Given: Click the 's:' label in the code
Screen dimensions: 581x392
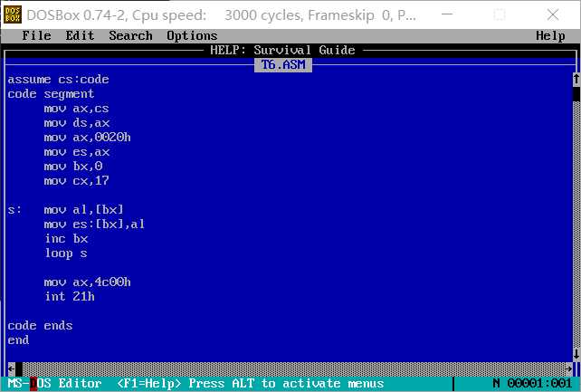Looking at the screenshot, I should click(14, 210).
